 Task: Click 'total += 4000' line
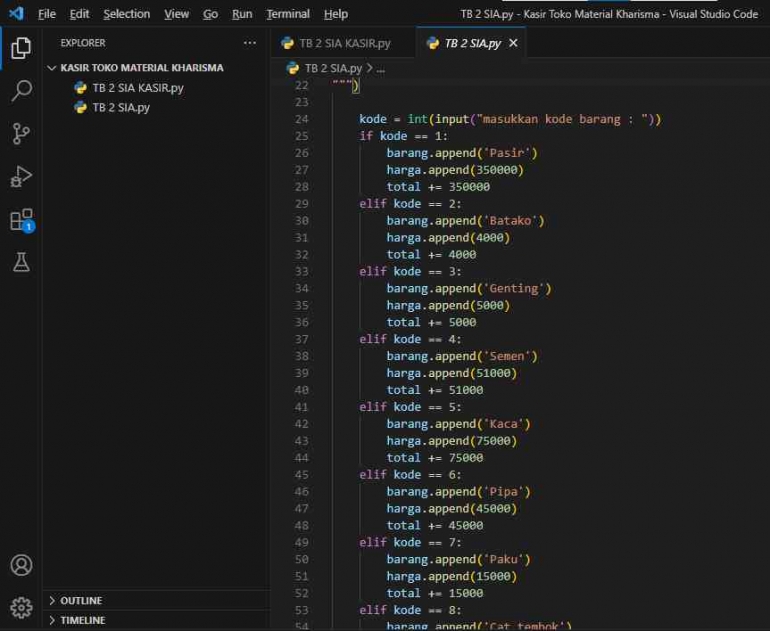(431, 255)
